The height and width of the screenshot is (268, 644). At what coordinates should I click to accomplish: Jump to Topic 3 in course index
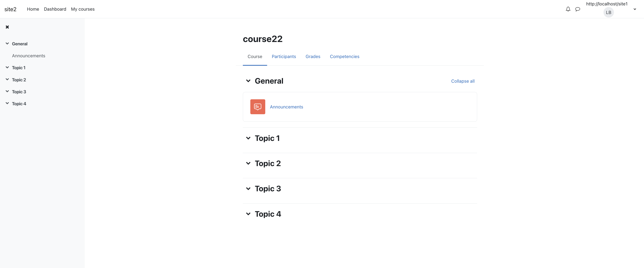coord(19,92)
